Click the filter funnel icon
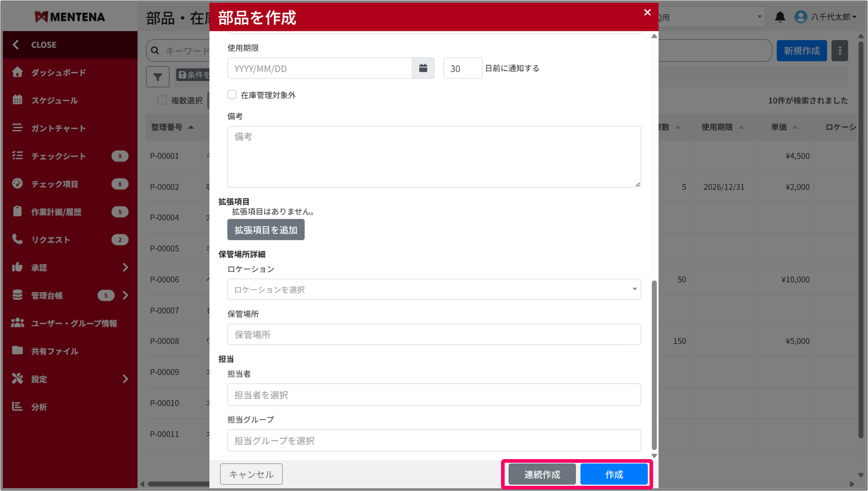 click(158, 76)
